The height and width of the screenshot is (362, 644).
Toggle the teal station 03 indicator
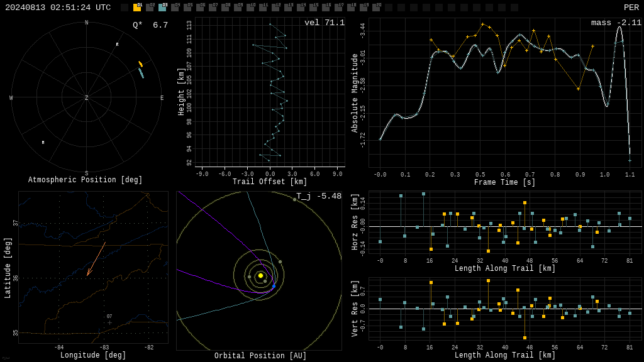[162, 8]
